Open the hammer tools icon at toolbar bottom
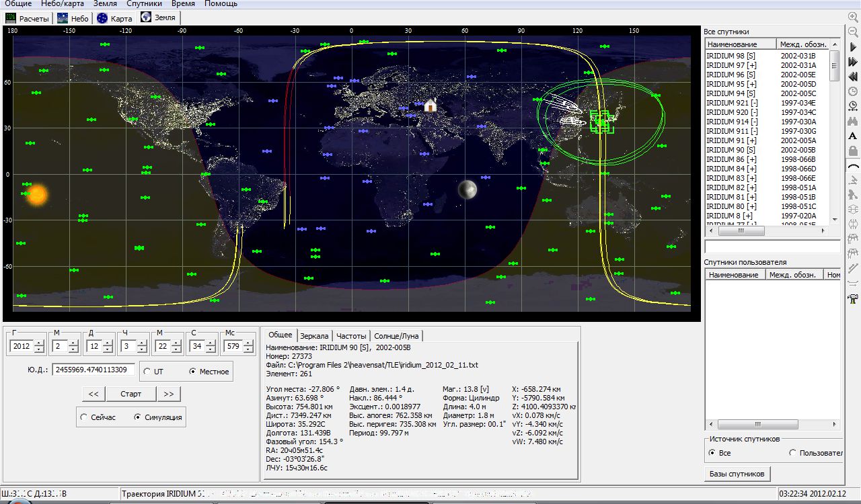The width and height of the screenshot is (861, 504). coord(853,298)
